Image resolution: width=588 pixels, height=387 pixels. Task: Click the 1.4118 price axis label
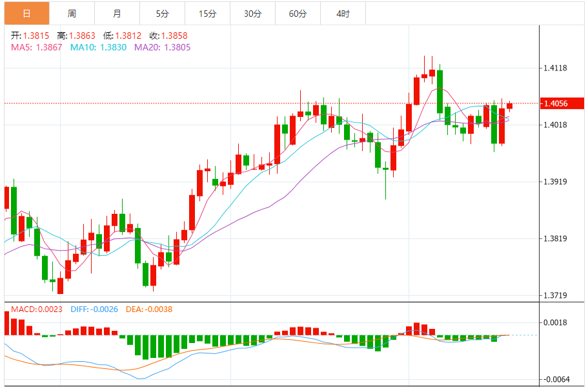tap(555, 68)
